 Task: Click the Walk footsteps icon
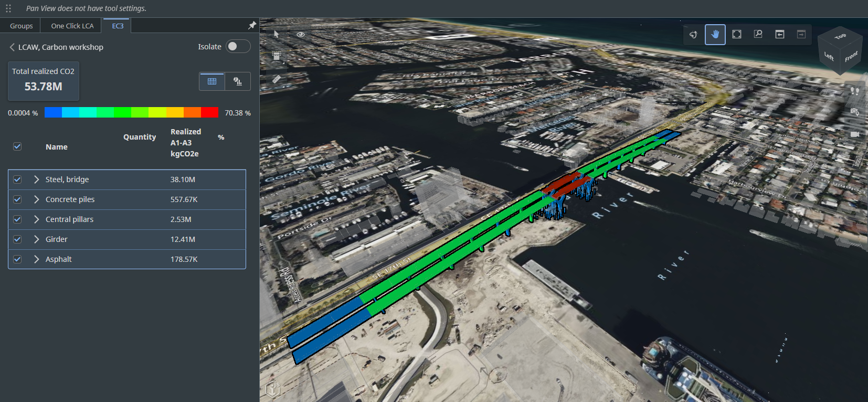[x=854, y=91]
